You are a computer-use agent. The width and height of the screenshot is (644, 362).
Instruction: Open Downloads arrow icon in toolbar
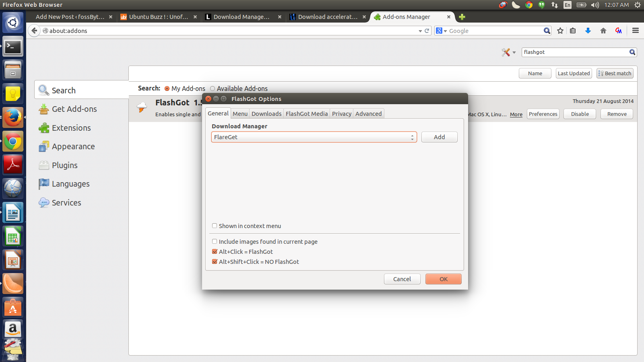coord(588,31)
